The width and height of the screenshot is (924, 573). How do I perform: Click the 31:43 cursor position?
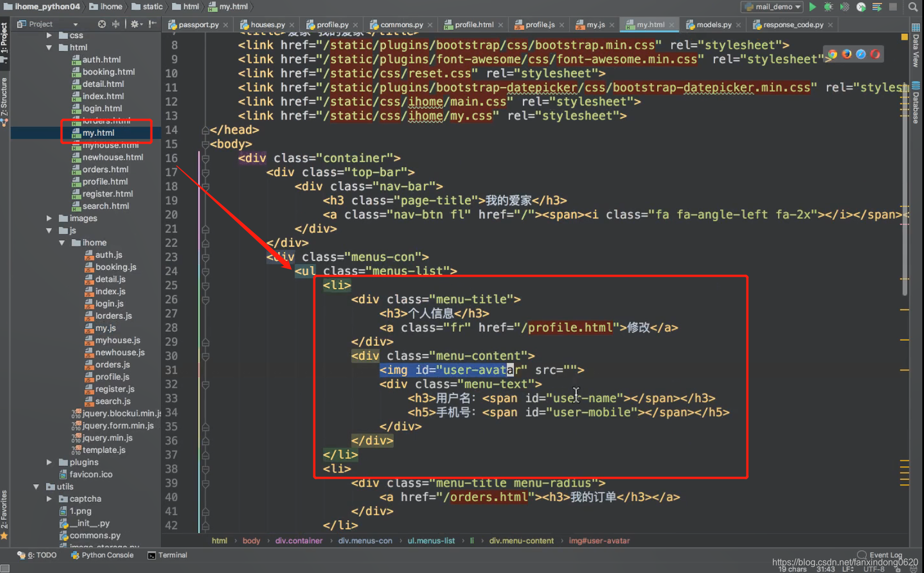(826, 569)
